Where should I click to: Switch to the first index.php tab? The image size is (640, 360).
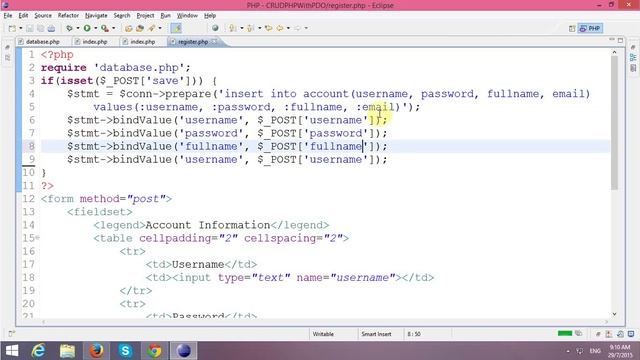click(95, 42)
